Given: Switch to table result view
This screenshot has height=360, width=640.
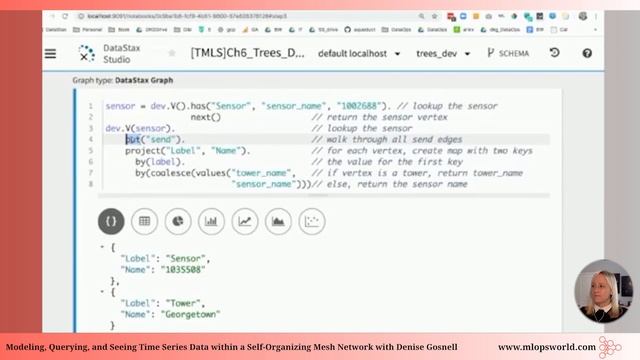Looking at the screenshot, I should (x=144, y=221).
